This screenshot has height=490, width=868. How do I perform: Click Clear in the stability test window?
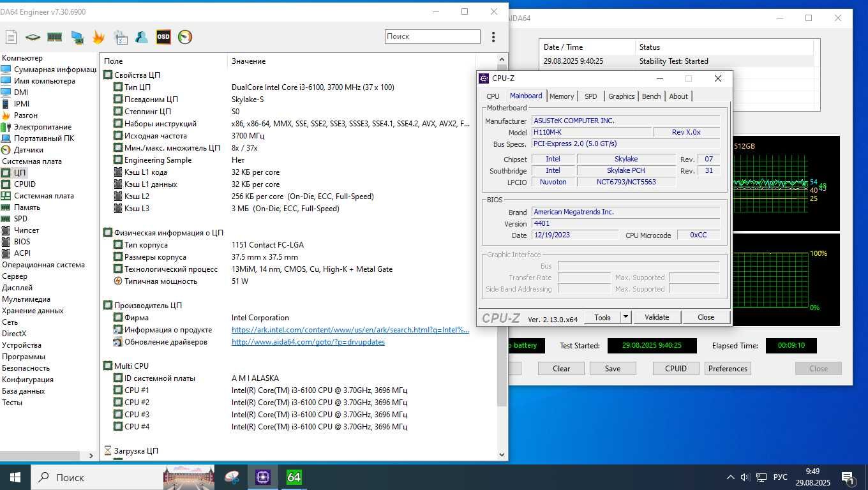coord(562,368)
